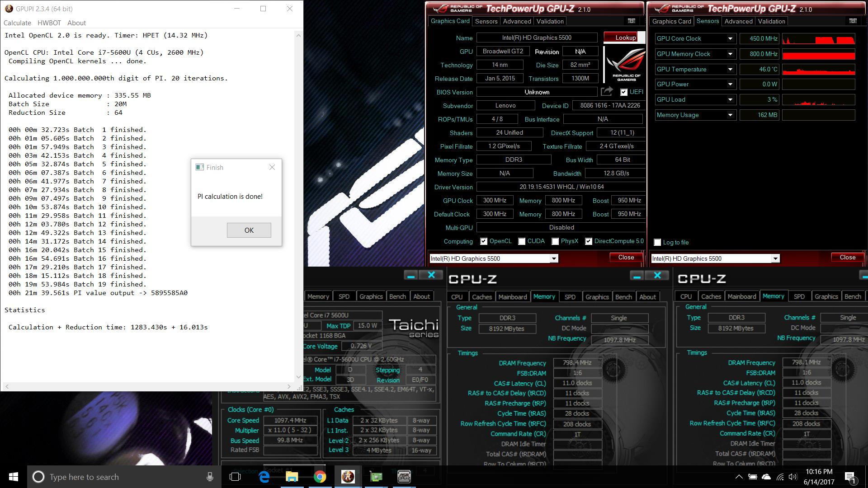
Task: Open GPU selector dropdown in Sensors window
Action: (775, 258)
